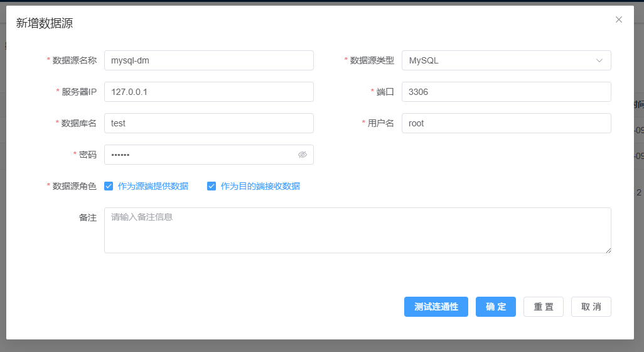
Task: Click into the 数据库名 field with test
Action: pos(208,123)
